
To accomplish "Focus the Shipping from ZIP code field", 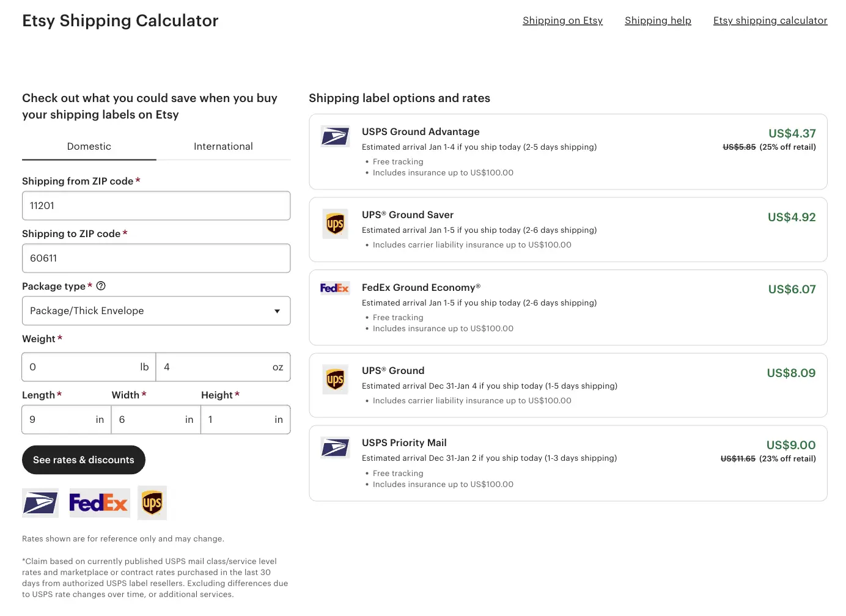I will (156, 206).
